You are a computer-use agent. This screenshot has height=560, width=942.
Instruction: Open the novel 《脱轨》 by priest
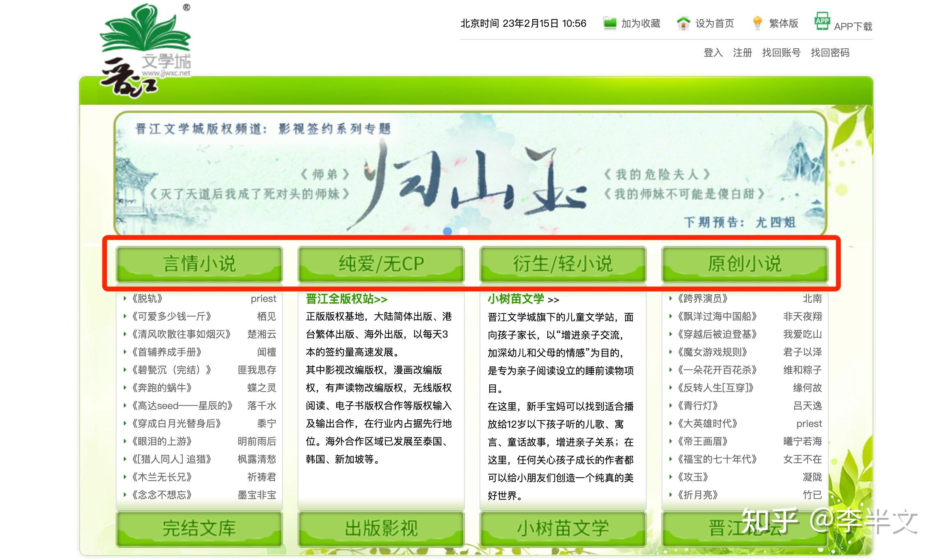[x=147, y=299]
